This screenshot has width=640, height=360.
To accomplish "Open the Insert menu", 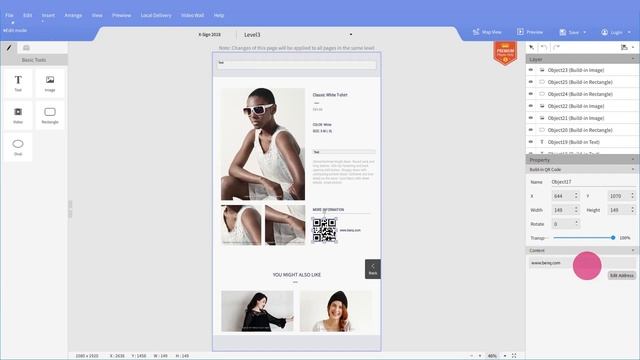I will [48, 15].
